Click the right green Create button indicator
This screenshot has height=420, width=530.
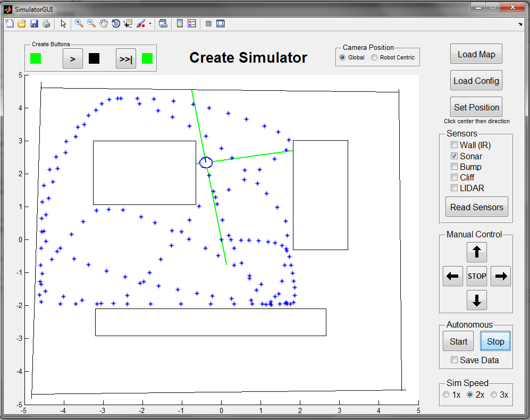coord(147,58)
